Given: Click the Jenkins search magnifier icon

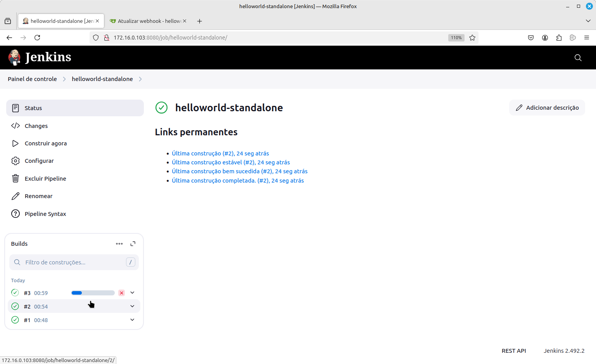Looking at the screenshot, I should tap(578, 58).
